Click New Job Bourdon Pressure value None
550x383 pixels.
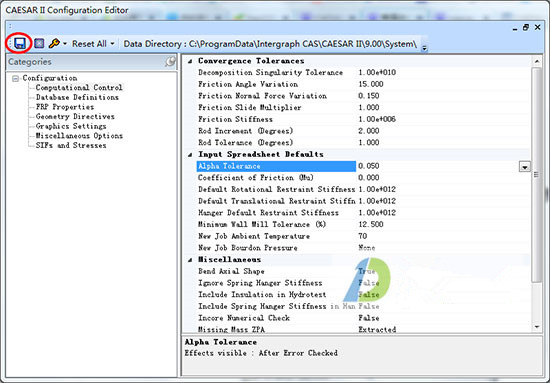coord(367,248)
